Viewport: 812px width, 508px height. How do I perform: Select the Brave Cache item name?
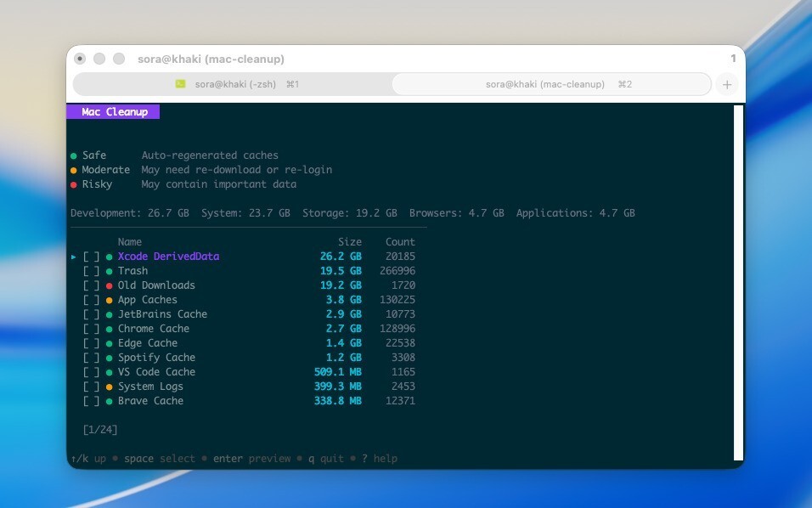click(150, 401)
